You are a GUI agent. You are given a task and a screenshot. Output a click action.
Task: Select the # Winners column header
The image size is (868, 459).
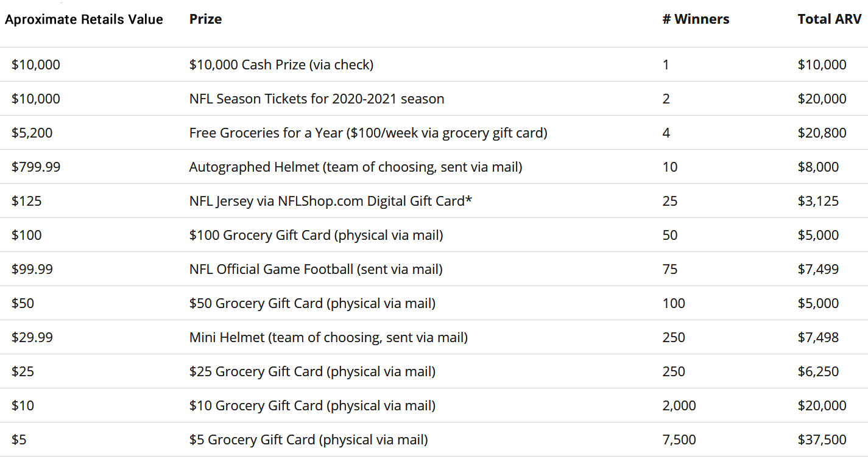pyautogui.click(x=696, y=19)
